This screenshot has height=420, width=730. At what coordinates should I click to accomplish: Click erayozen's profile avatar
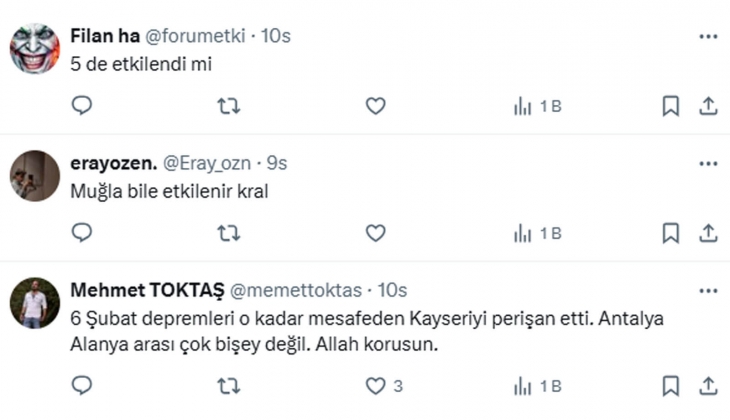(34, 176)
